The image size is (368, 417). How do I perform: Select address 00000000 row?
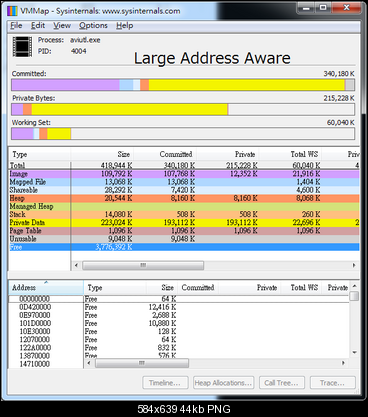coord(179,299)
